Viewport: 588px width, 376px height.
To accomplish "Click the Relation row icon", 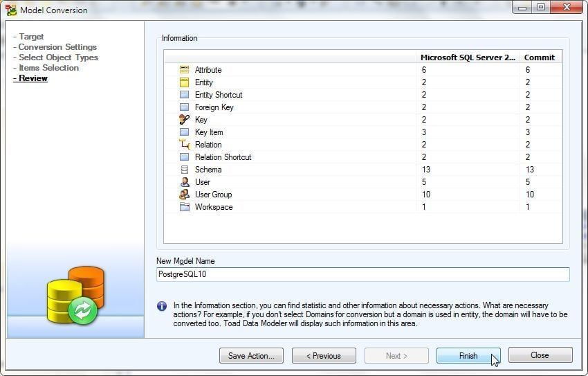I will 184,145.
